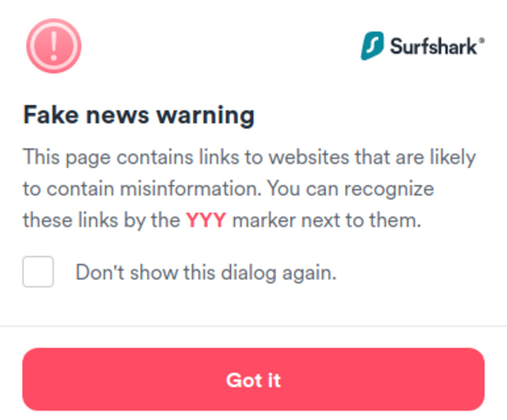Click the "these links by the" text
507x420 pixels.
pyautogui.click(x=101, y=220)
